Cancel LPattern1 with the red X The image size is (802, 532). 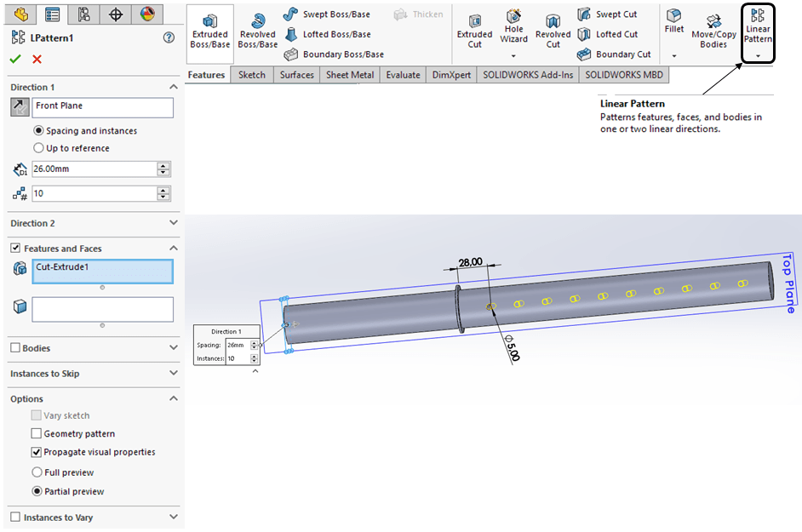tap(37, 59)
